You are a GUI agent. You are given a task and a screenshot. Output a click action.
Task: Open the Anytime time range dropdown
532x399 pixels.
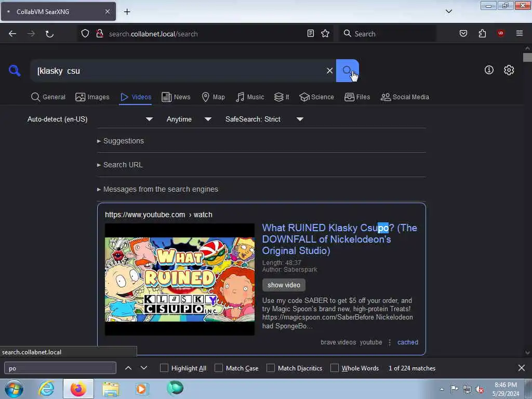(x=189, y=119)
